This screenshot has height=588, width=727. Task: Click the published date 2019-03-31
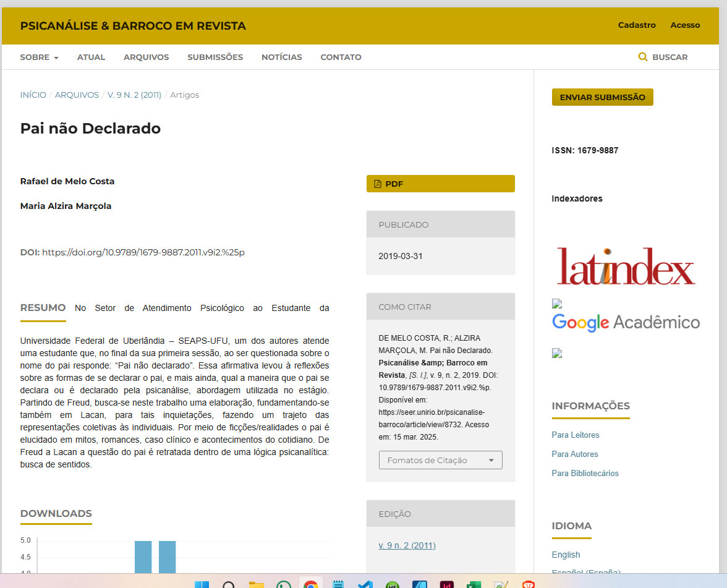tap(401, 256)
